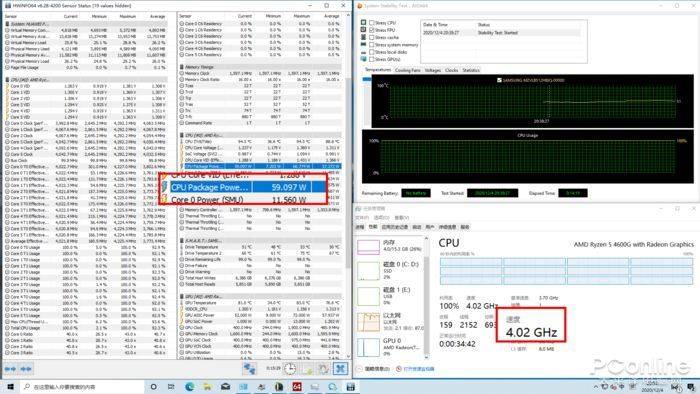Select 内存 in Task Manager sidebar
This screenshot has width=700, height=394.
coord(388,246)
